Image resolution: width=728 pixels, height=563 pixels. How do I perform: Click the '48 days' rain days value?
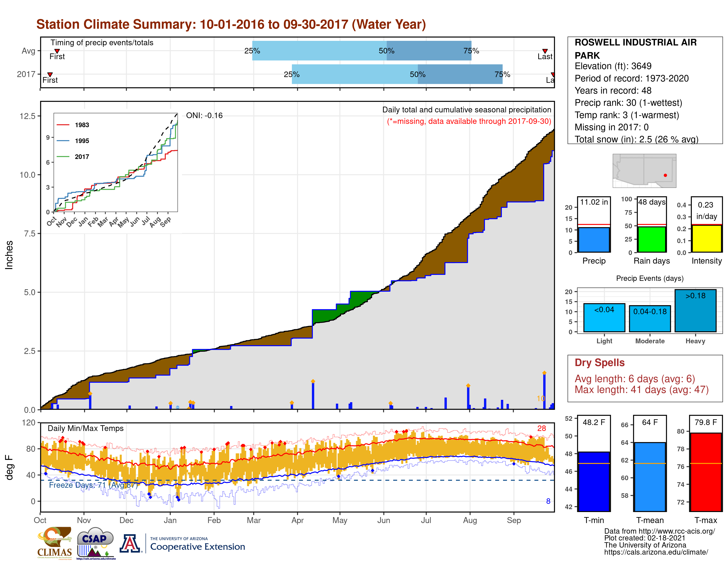[652, 202]
